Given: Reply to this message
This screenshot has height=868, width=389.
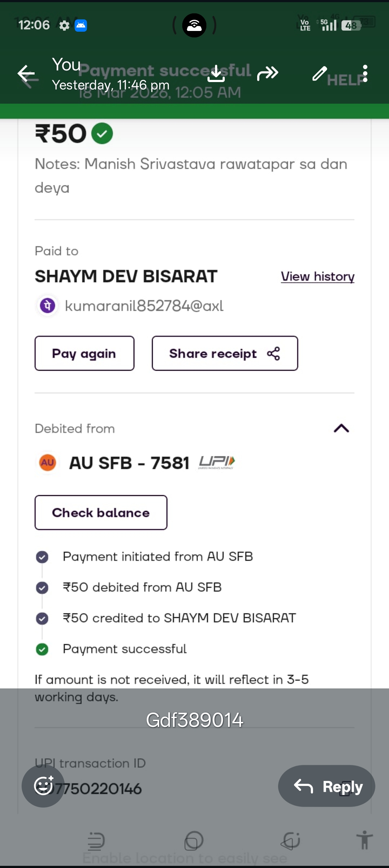Looking at the screenshot, I should pos(326,786).
